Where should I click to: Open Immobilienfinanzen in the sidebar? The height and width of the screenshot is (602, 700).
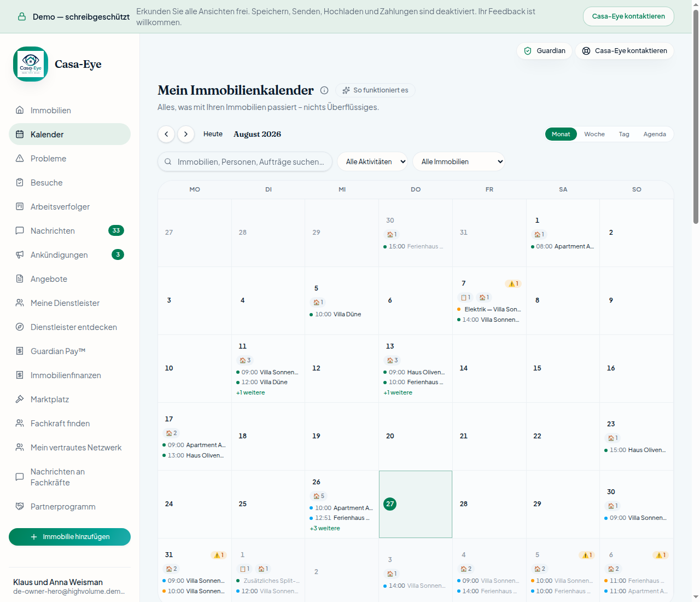coord(69,375)
